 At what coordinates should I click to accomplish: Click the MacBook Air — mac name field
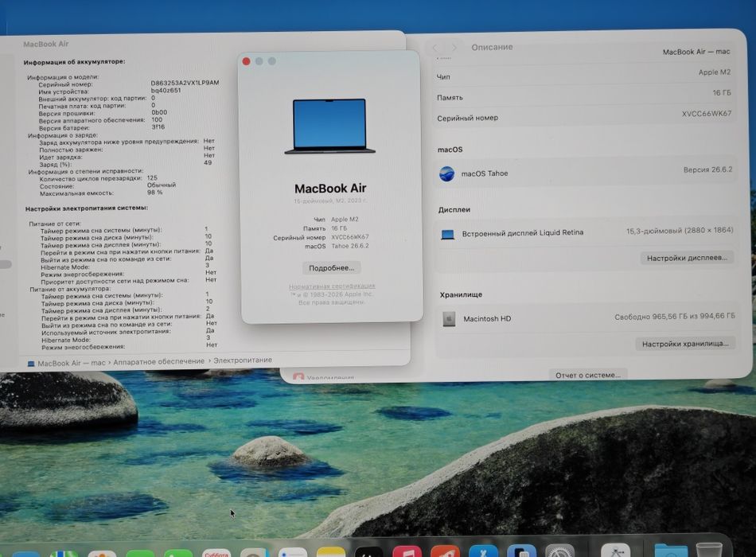(696, 52)
